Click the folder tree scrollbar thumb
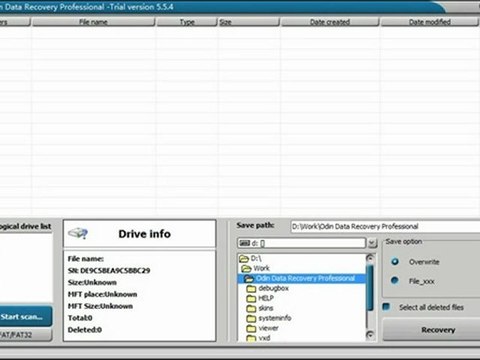 (x=370, y=287)
